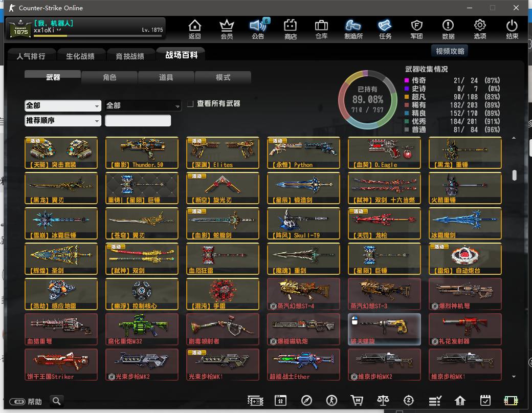Switch to the 竞技战绩 tab

[x=130, y=56]
